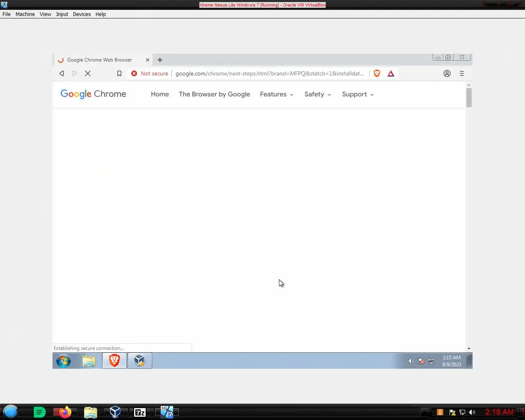525x420 pixels.
Task: Click the guest network tray icon
Action: click(431, 361)
